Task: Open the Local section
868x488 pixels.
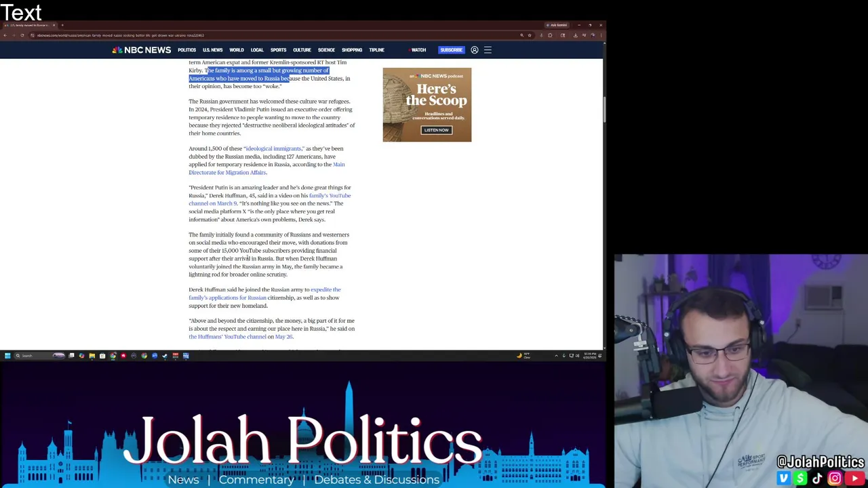Action: pyautogui.click(x=257, y=50)
